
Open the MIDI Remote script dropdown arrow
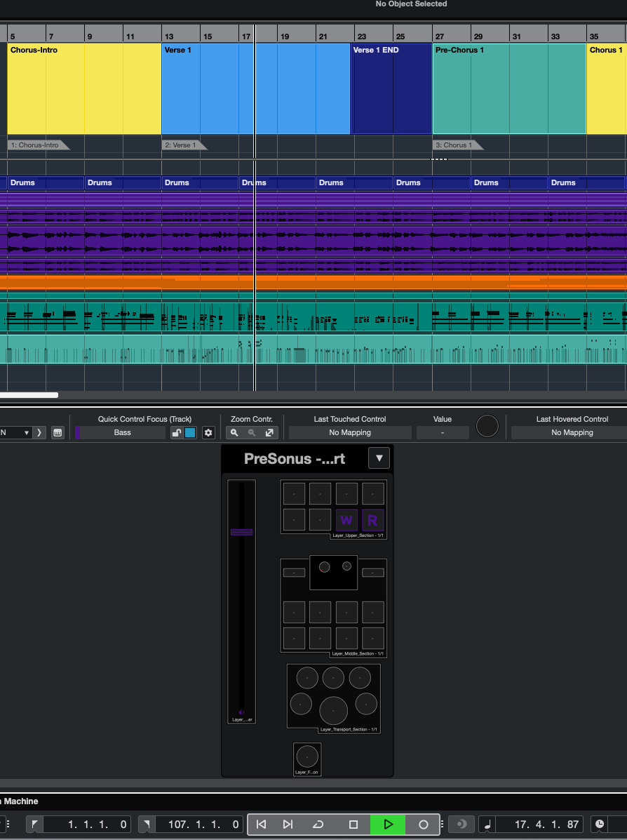(x=26, y=432)
